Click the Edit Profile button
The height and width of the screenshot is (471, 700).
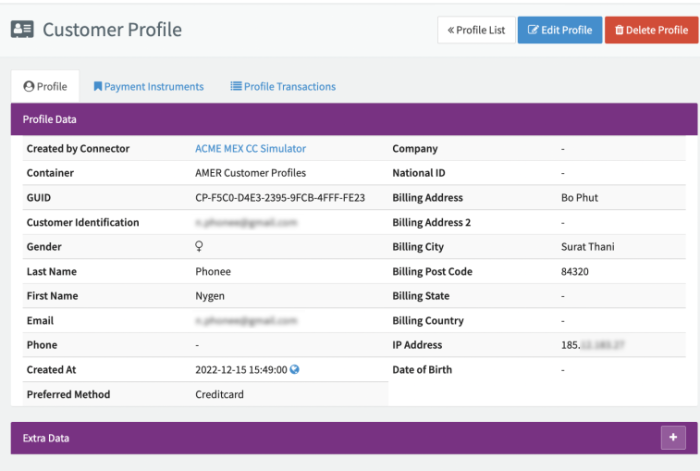[x=560, y=30]
